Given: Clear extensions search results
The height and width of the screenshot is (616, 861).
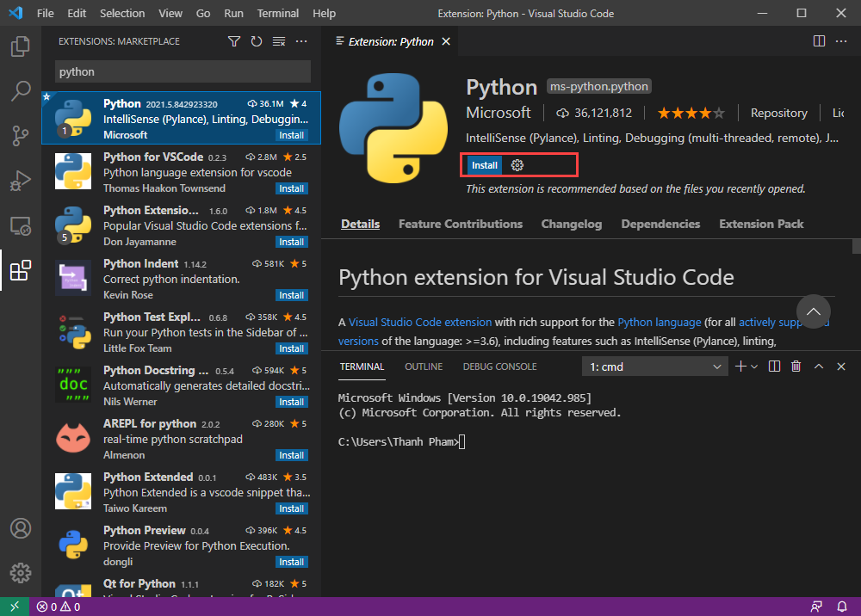Looking at the screenshot, I should coord(279,41).
